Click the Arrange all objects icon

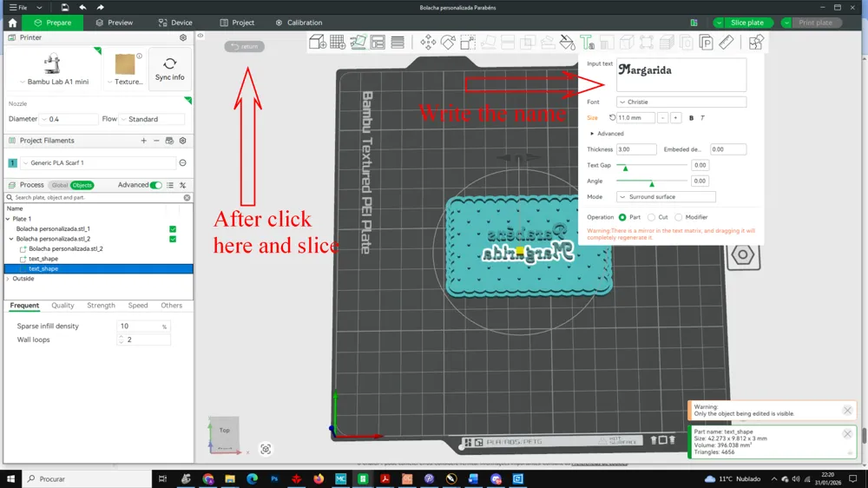pyautogui.click(x=378, y=42)
